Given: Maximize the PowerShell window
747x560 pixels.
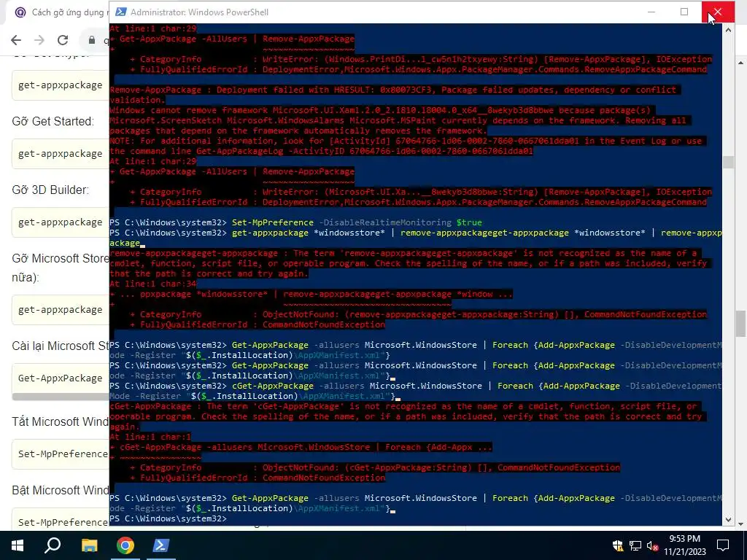Looking at the screenshot, I should pyautogui.click(x=684, y=12).
